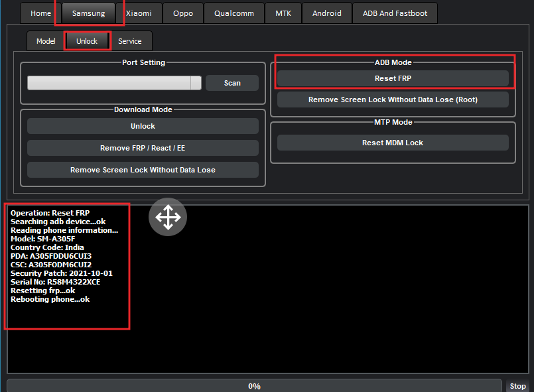Click 'Country Code: India' log line
Viewport: 534px width, 392px height.
tap(47, 247)
